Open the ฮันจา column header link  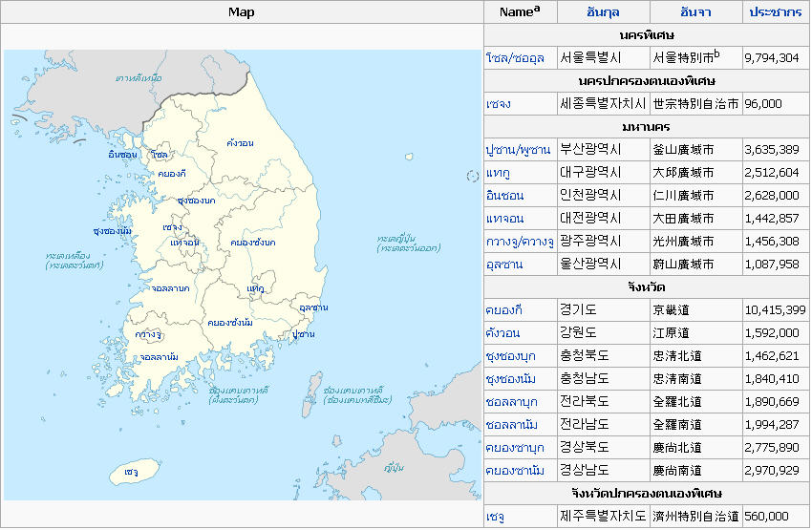click(x=695, y=11)
